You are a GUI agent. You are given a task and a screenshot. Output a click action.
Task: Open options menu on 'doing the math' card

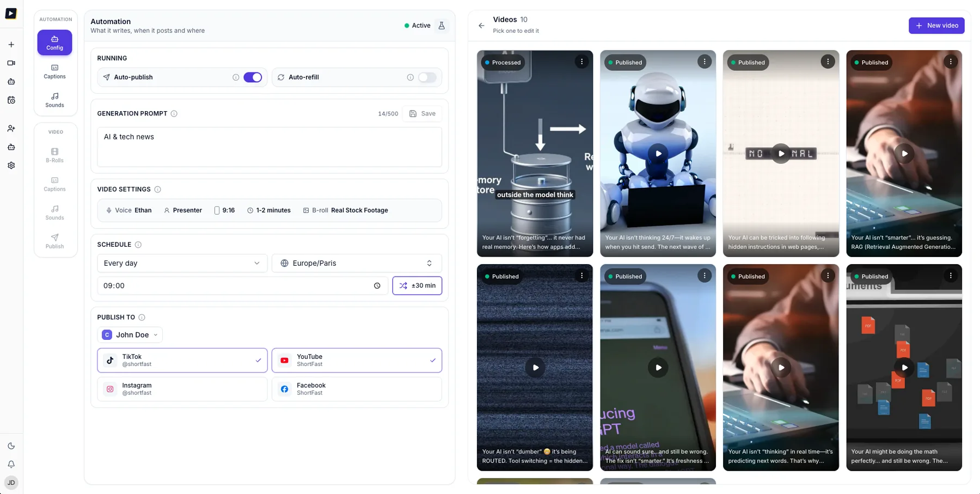951,276
